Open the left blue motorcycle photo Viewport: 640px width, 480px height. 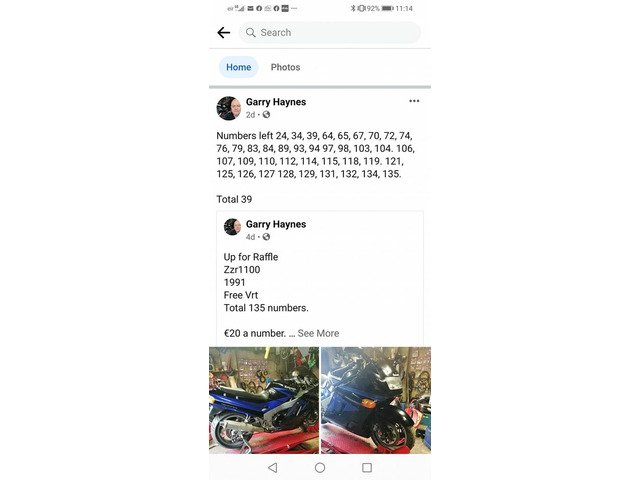click(x=264, y=400)
